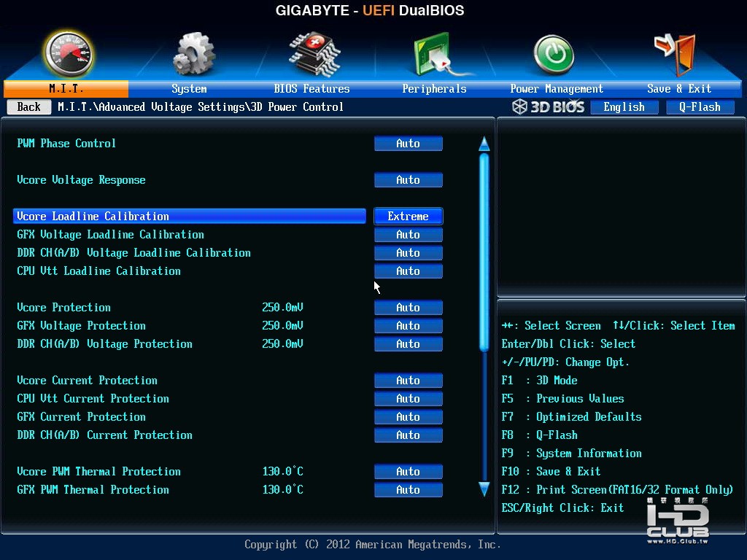Open Vcore Voltage Response Auto dropdown

click(x=409, y=180)
